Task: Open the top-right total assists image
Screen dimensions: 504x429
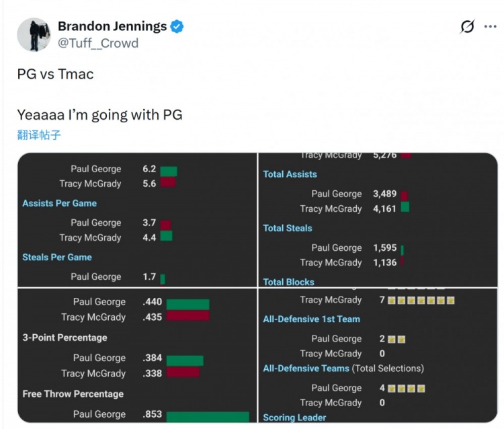Action: pyautogui.click(x=378, y=220)
